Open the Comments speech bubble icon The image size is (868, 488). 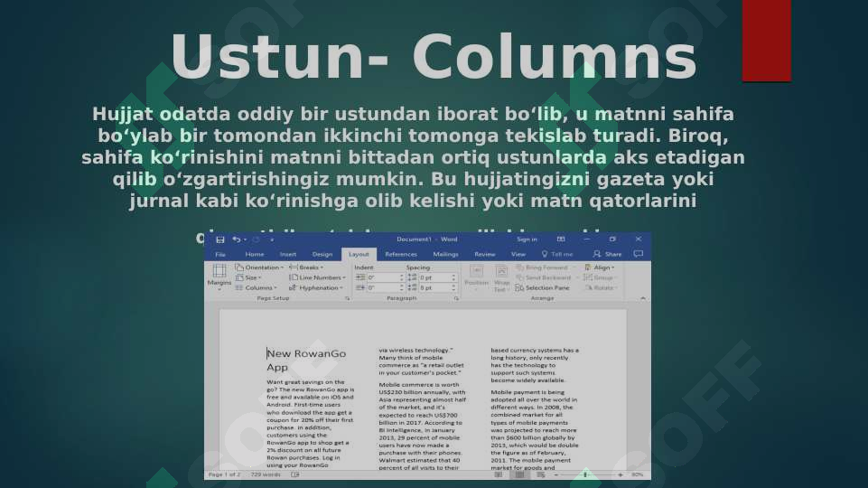coord(639,254)
